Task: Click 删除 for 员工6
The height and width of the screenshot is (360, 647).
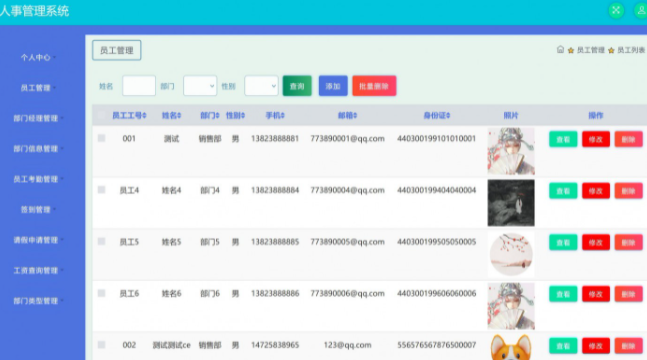Action: (x=628, y=294)
